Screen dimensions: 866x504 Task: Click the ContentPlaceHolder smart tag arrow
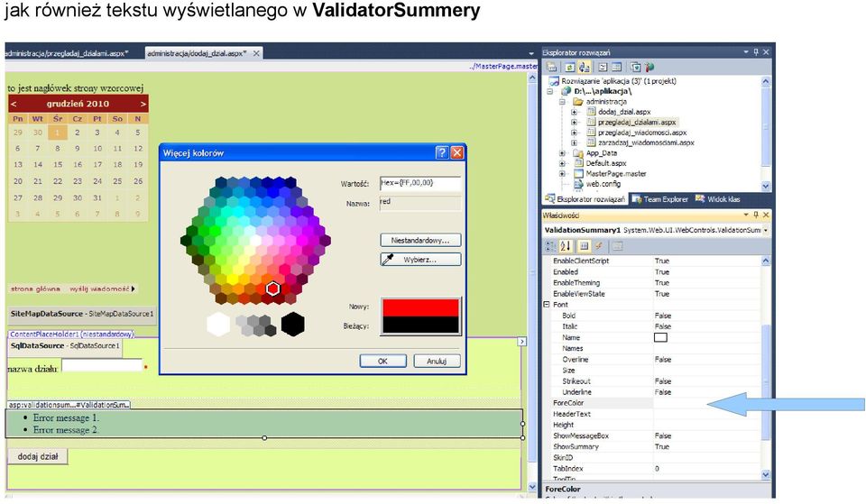[x=522, y=342]
